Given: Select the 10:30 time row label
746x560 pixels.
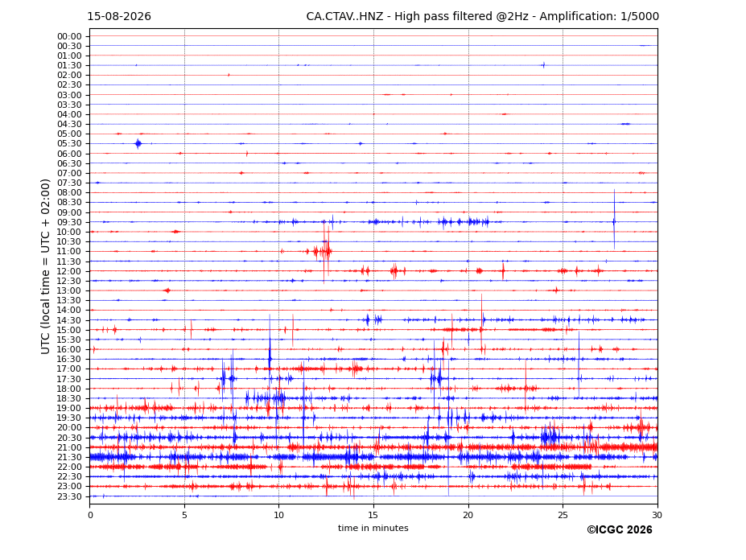Looking at the screenshot, I should [x=69, y=241].
